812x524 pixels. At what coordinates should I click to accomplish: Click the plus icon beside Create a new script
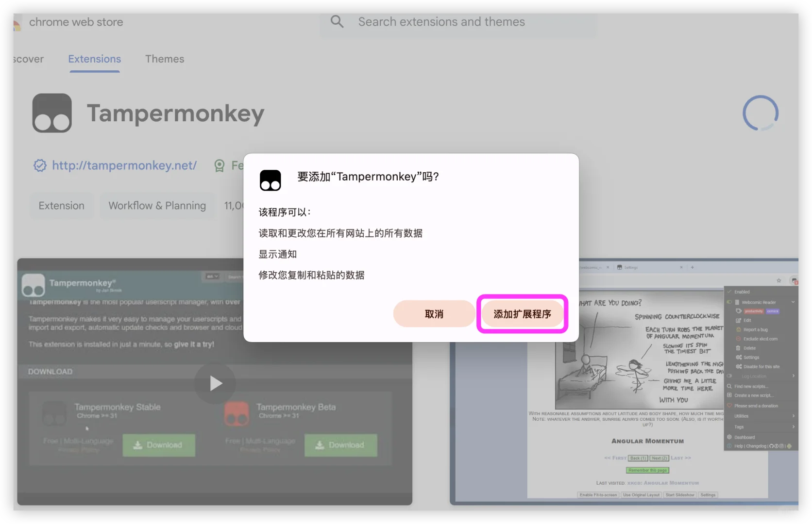click(x=729, y=395)
